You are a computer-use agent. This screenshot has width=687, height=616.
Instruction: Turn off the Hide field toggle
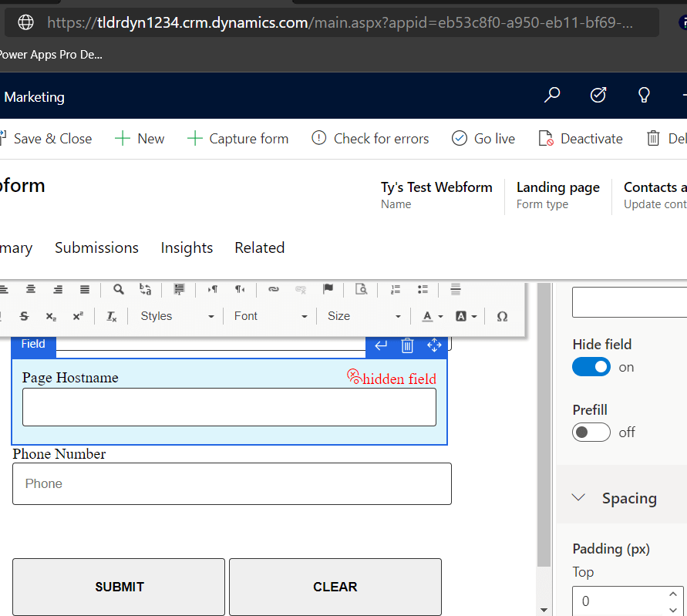coord(591,367)
